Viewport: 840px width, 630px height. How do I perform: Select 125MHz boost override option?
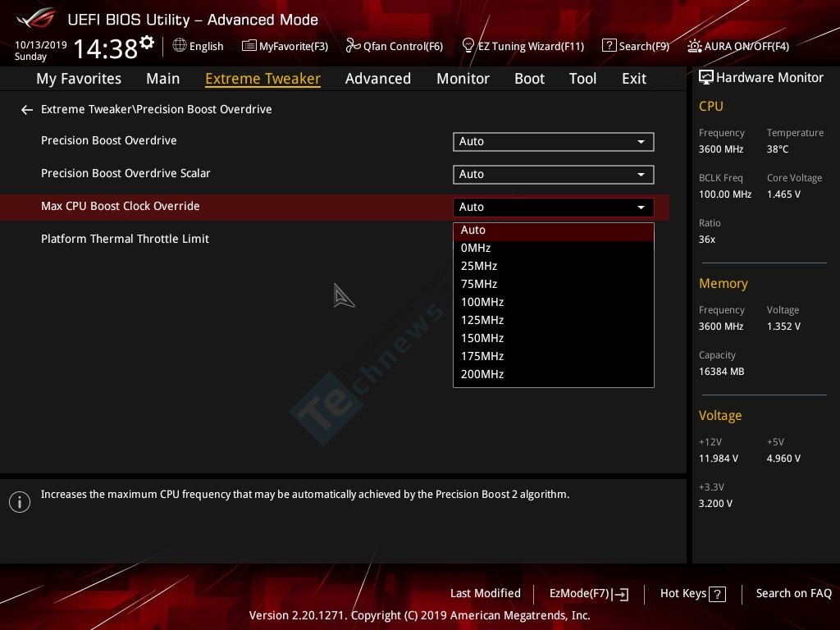click(x=554, y=321)
